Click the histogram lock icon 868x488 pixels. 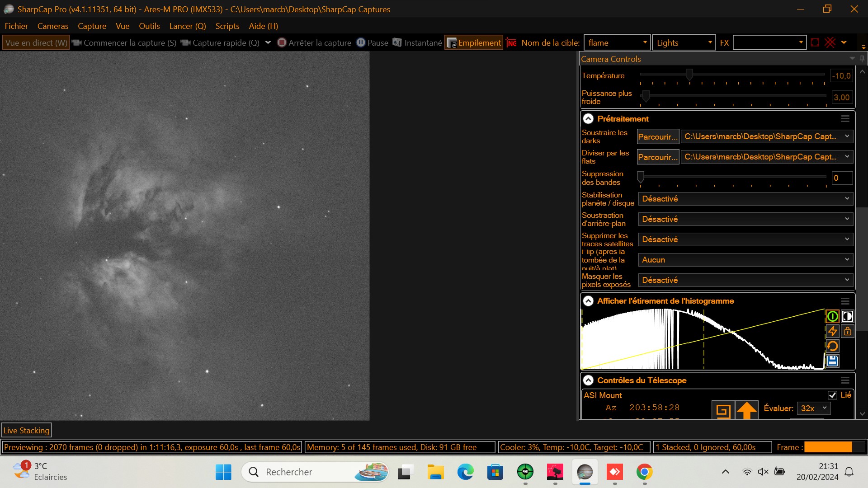[847, 331]
